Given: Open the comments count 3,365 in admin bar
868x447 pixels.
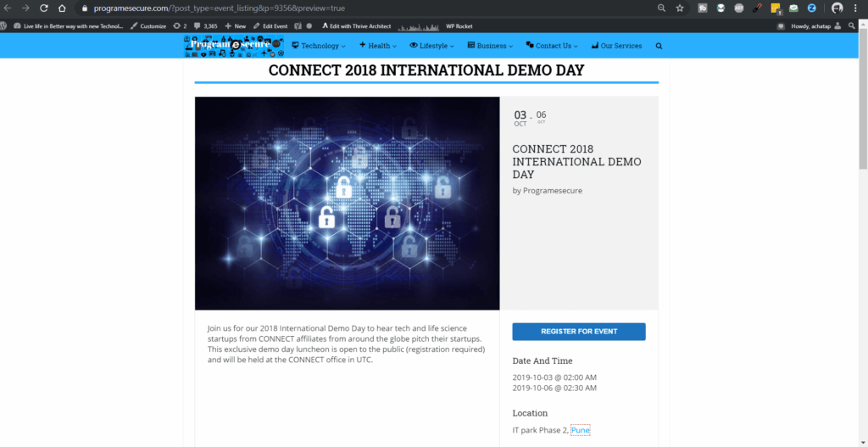Looking at the screenshot, I should pos(206,26).
